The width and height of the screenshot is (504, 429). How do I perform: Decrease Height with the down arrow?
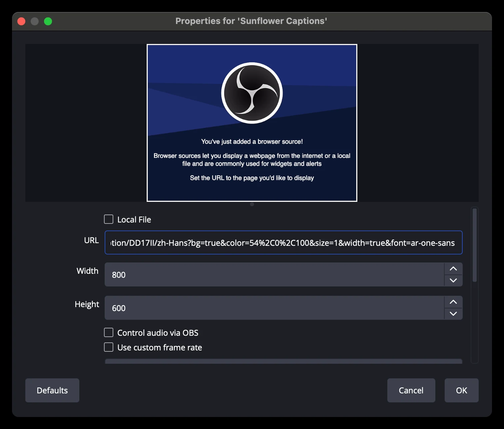pyautogui.click(x=453, y=314)
